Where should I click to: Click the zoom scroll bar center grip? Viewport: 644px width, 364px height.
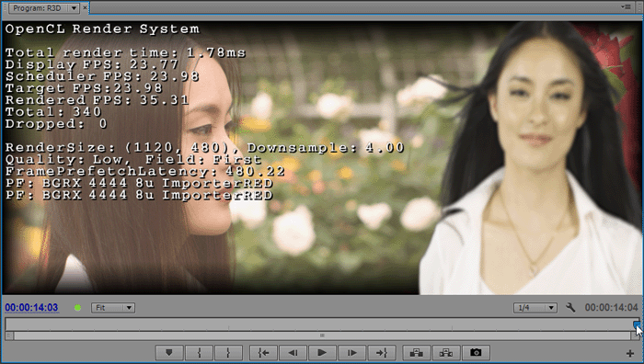click(x=322, y=336)
